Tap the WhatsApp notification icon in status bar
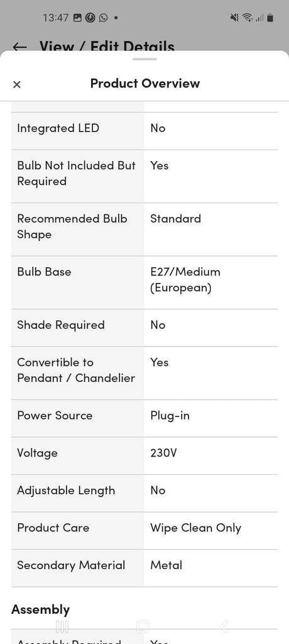The image size is (289, 644). coord(103,18)
